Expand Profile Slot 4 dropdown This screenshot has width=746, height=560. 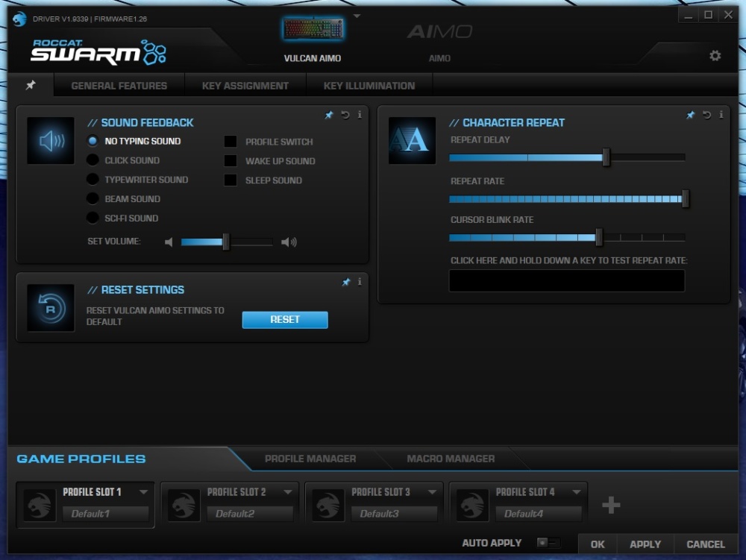tap(576, 492)
